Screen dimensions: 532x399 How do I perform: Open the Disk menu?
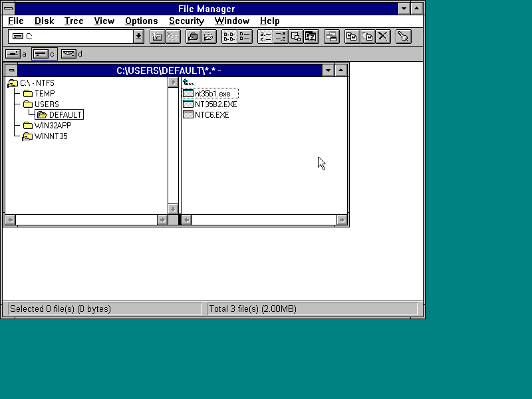pyautogui.click(x=44, y=21)
